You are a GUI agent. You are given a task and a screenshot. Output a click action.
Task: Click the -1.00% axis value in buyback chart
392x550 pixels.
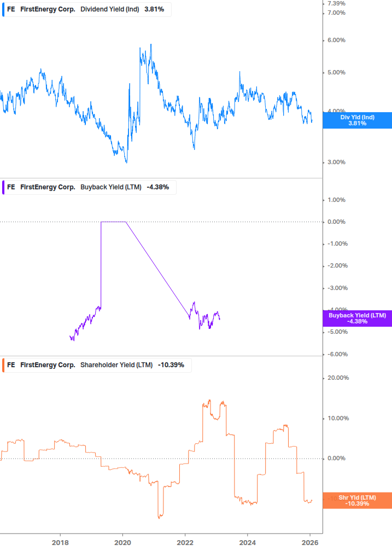tap(337, 244)
